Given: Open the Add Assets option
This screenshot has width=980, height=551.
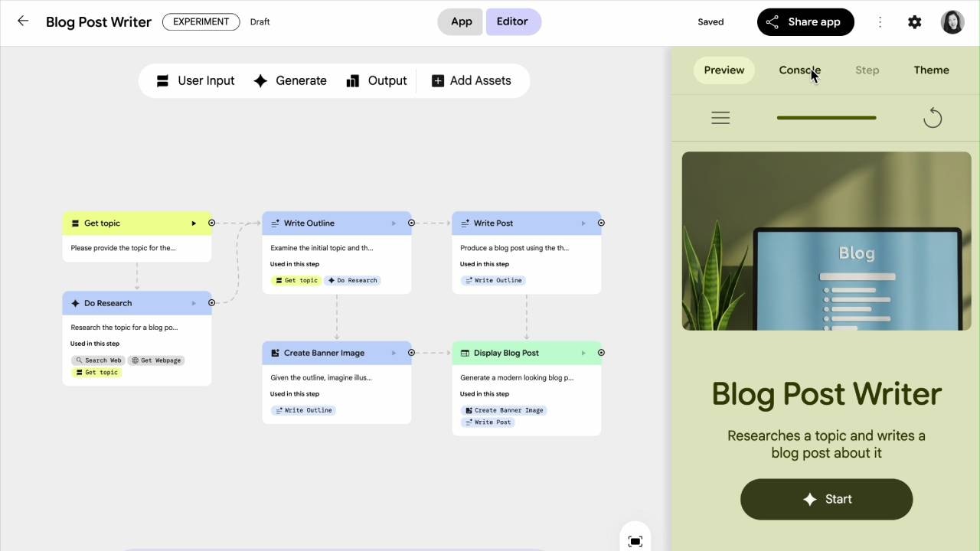Looking at the screenshot, I should [471, 80].
